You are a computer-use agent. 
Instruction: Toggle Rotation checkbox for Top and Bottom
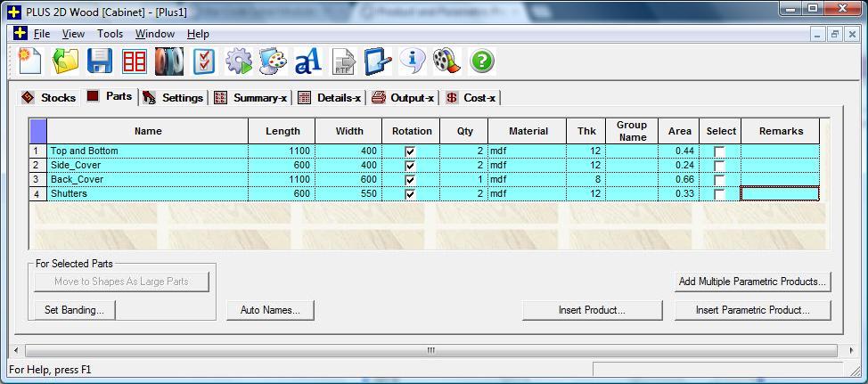tap(410, 151)
